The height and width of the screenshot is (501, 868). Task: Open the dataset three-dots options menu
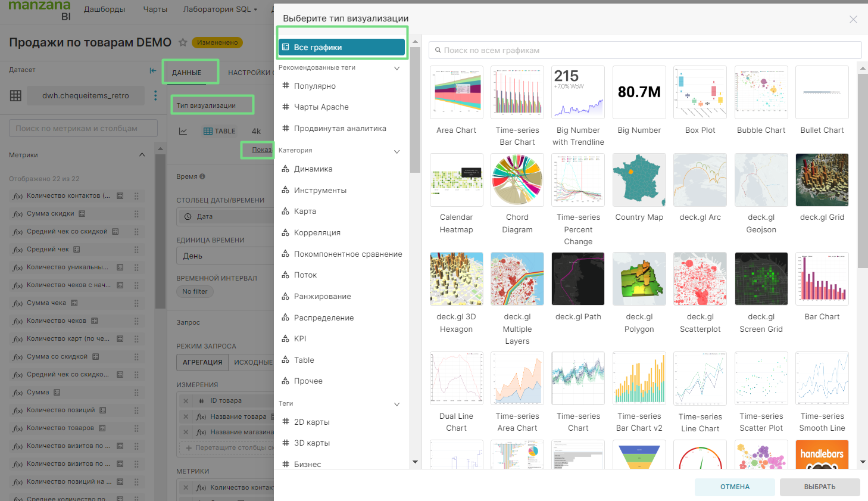click(155, 95)
